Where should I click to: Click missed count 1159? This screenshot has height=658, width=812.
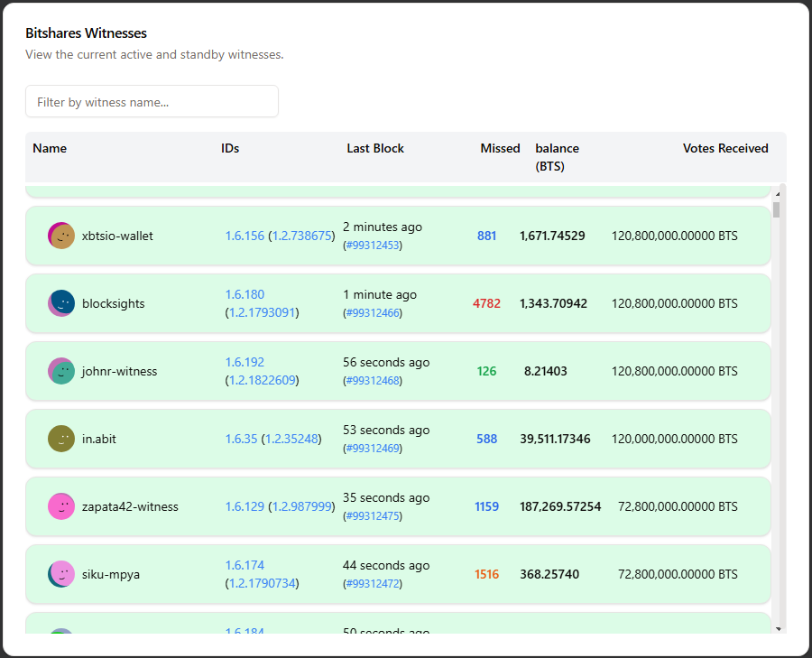pyautogui.click(x=486, y=506)
